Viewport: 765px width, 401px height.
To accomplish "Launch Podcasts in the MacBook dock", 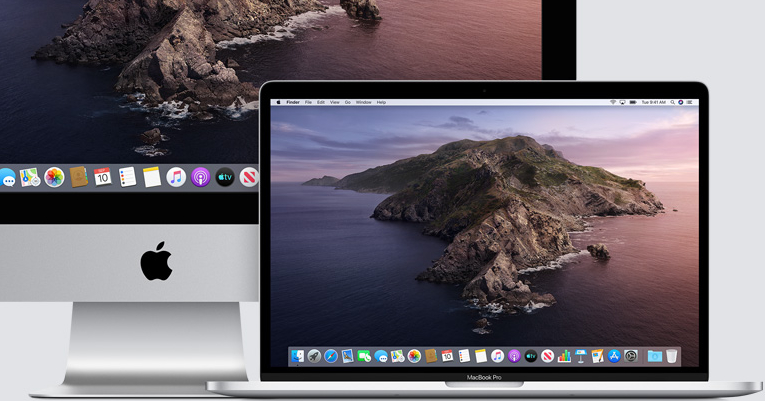I will coord(514,356).
